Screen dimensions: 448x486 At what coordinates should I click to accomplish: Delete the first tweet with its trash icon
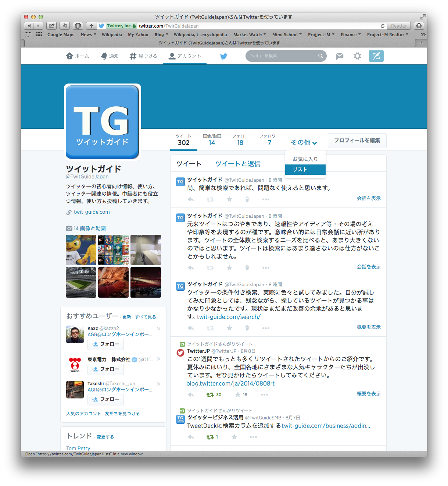tap(247, 199)
